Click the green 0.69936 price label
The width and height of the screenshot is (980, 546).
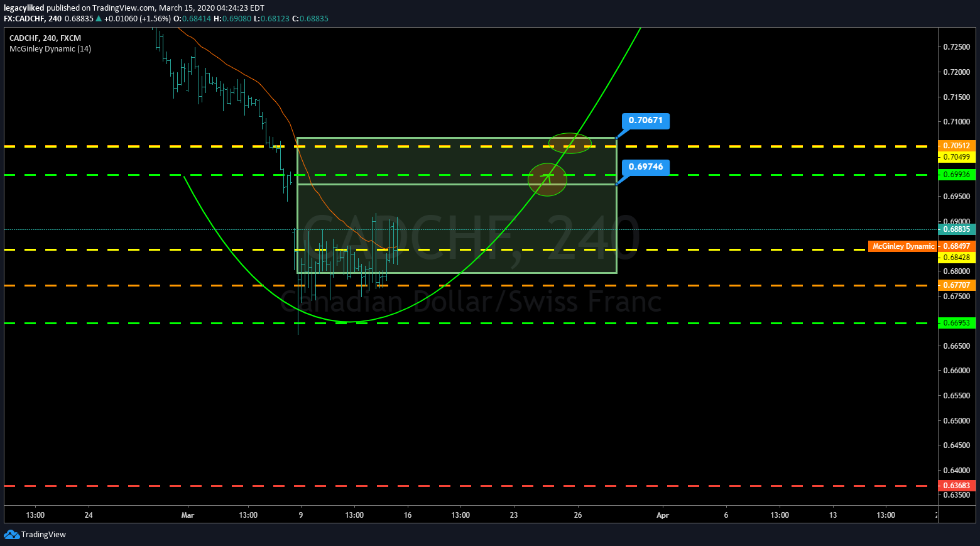point(956,175)
